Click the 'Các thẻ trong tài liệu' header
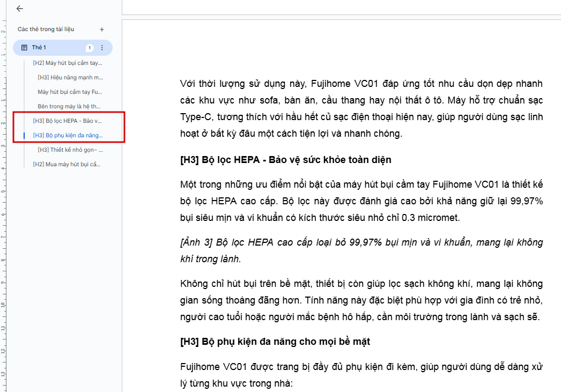This screenshot has width=561, height=392. coord(46,29)
